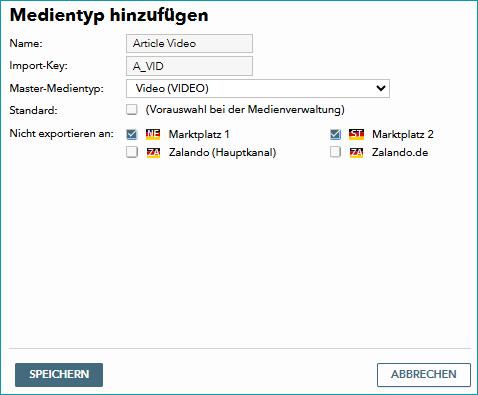Screen dimensions: 478x395
Task: Open the Master-Medientyp combo box showing Video (VIDEO)
Action: (x=258, y=88)
